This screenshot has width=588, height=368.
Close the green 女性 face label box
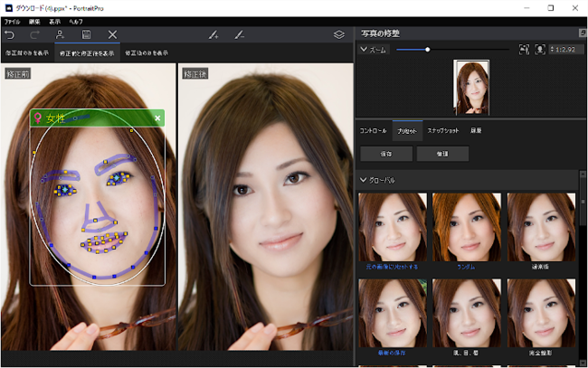157,118
